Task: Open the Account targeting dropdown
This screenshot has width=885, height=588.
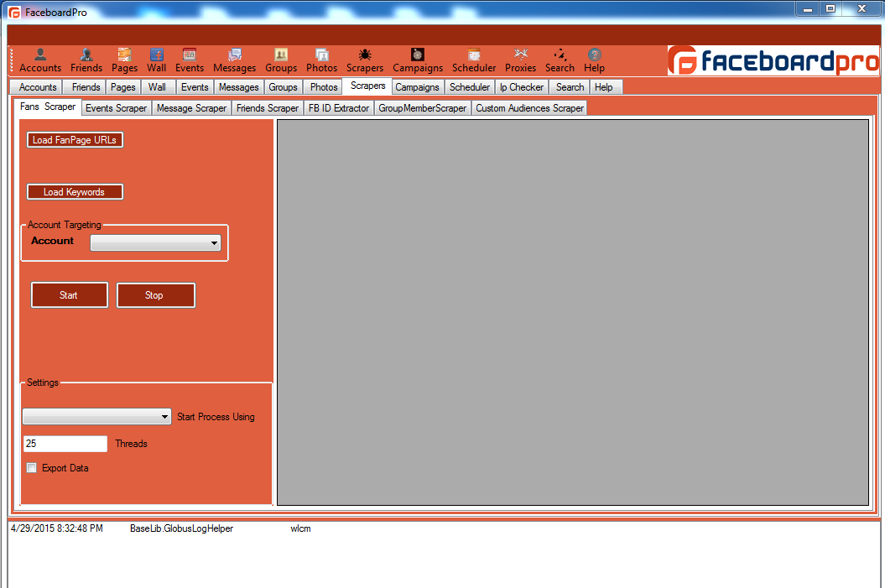Action: [155, 242]
